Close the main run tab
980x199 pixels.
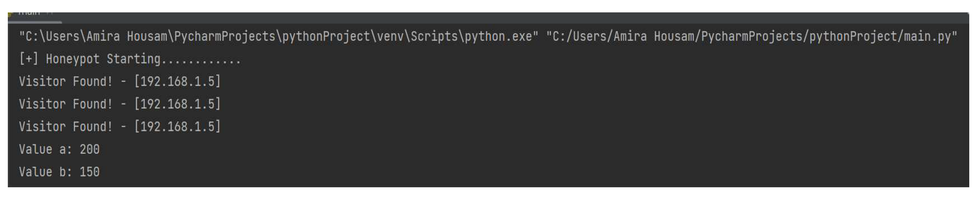[x=49, y=14]
